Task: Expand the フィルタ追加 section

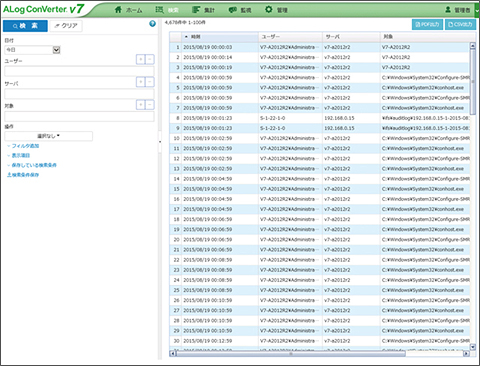Action: (x=23, y=146)
